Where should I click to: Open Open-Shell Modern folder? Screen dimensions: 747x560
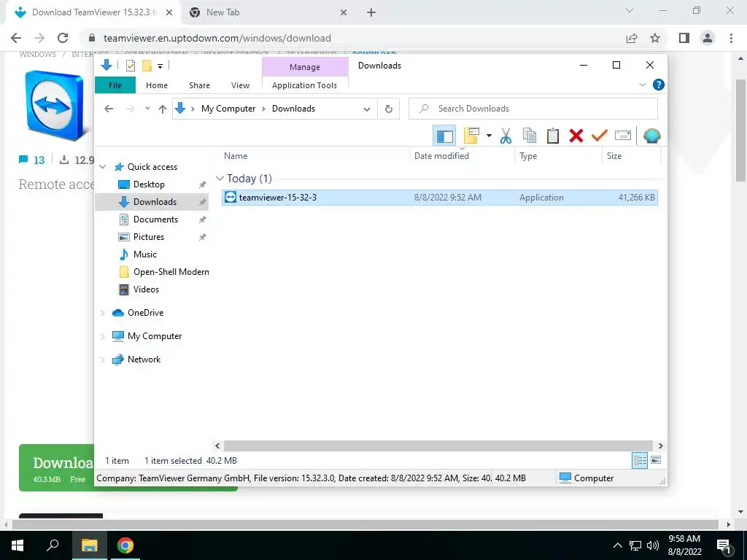171,272
